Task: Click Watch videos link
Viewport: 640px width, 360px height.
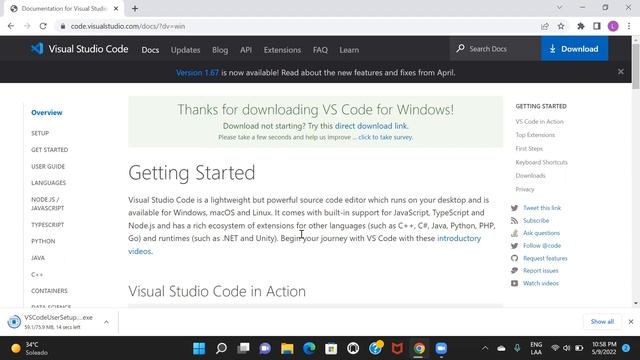Action: click(x=541, y=283)
